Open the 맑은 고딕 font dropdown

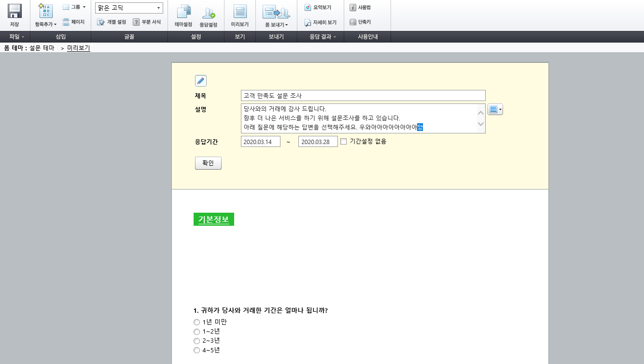pyautogui.click(x=129, y=8)
